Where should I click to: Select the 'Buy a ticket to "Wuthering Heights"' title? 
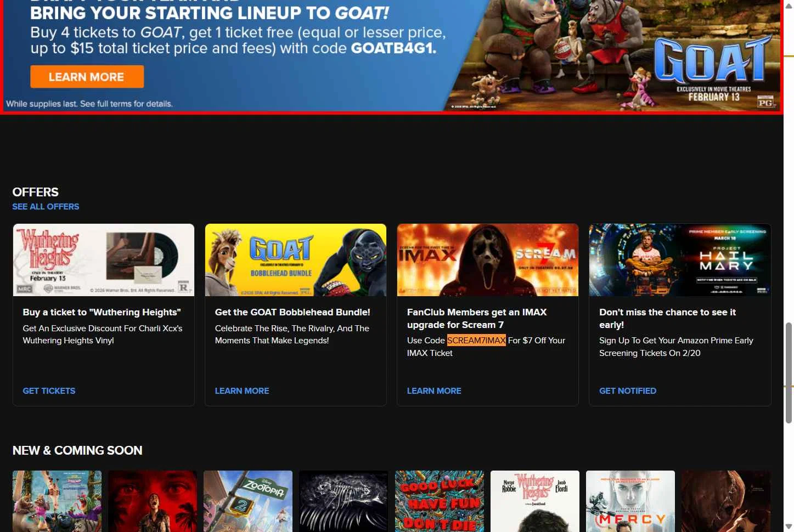coord(102,312)
